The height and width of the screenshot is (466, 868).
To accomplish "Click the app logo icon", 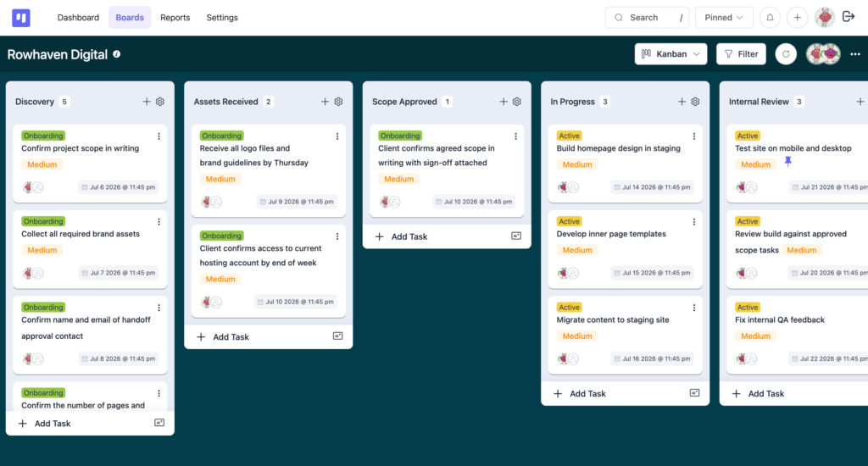I will point(21,18).
